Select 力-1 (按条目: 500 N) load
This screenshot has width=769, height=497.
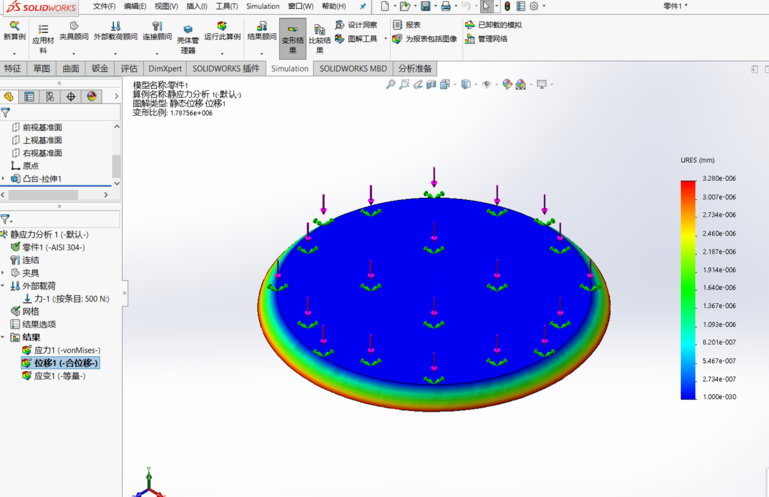[67, 299]
